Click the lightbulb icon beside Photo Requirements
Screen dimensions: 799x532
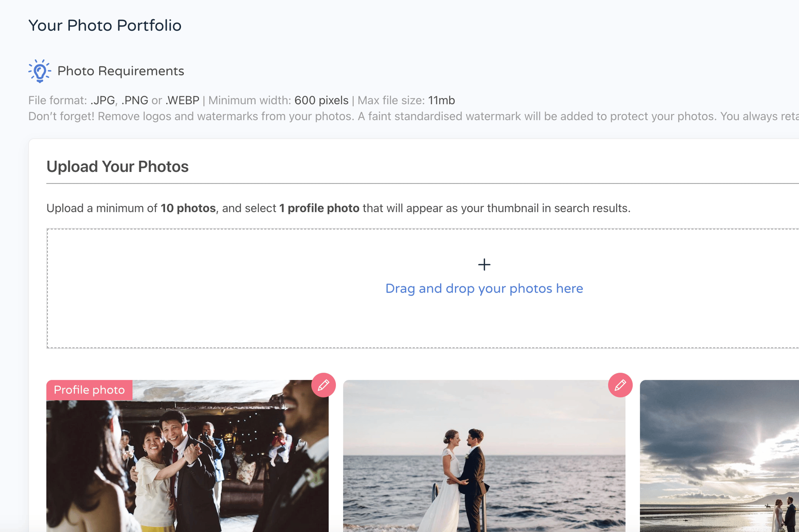click(39, 71)
